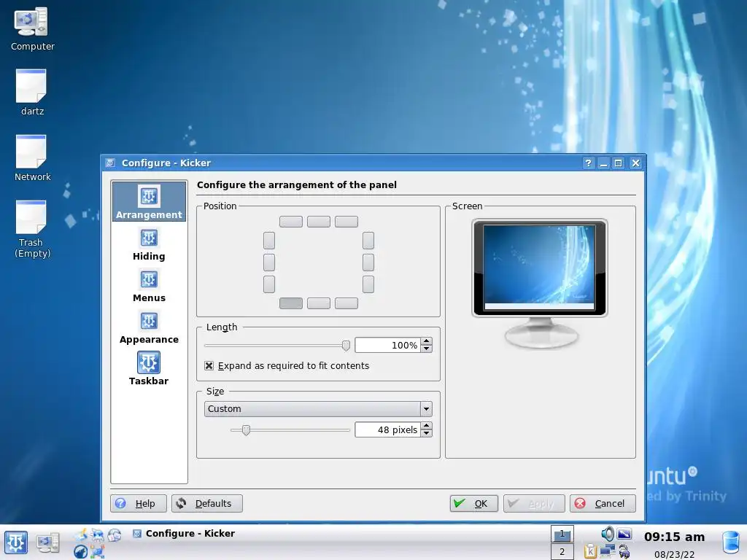Click the panel size slider handle
This screenshot has height=560, width=747.
click(x=246, y=430)
